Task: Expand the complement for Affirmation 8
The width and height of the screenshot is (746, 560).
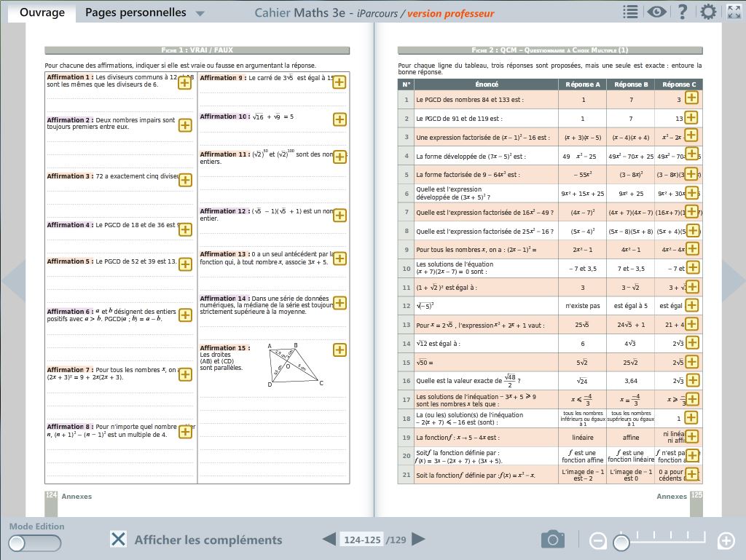Action: pos(185,432)
